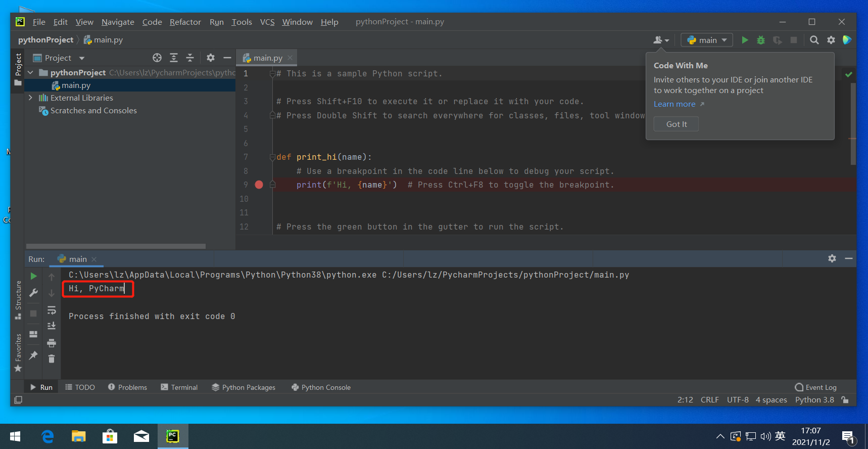Change line separator CRLF

point(709,400)
